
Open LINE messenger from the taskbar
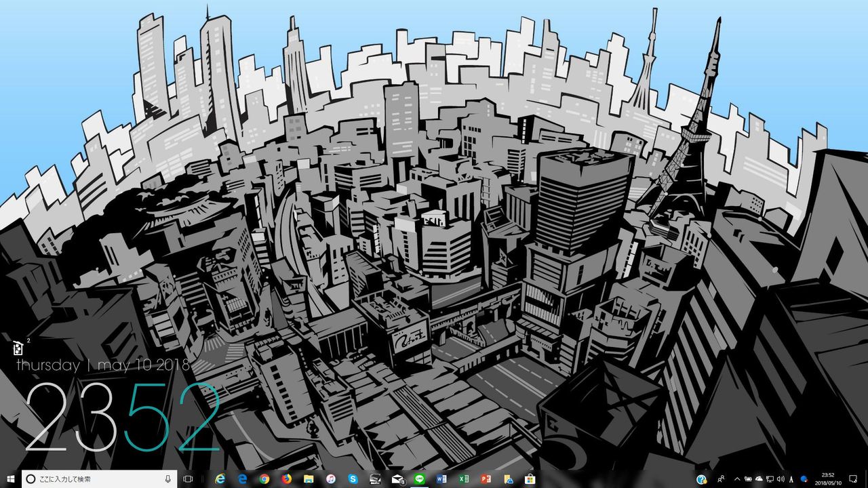pos(419,479)
